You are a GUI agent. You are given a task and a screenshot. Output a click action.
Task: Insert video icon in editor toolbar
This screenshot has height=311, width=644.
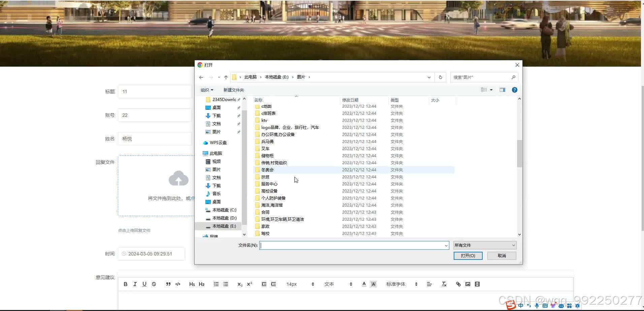pos(477,284)
